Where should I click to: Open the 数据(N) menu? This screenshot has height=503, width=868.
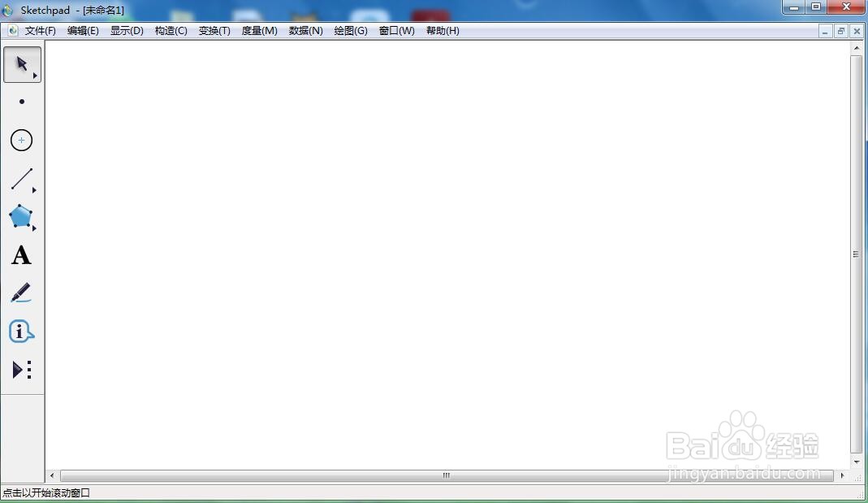point(305,30)
